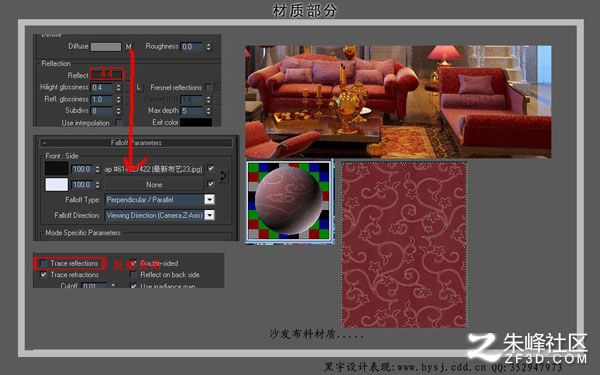Viewport: 600px width, 375px height.
Task: Click the None map slot button
Action: click(154, 184)
